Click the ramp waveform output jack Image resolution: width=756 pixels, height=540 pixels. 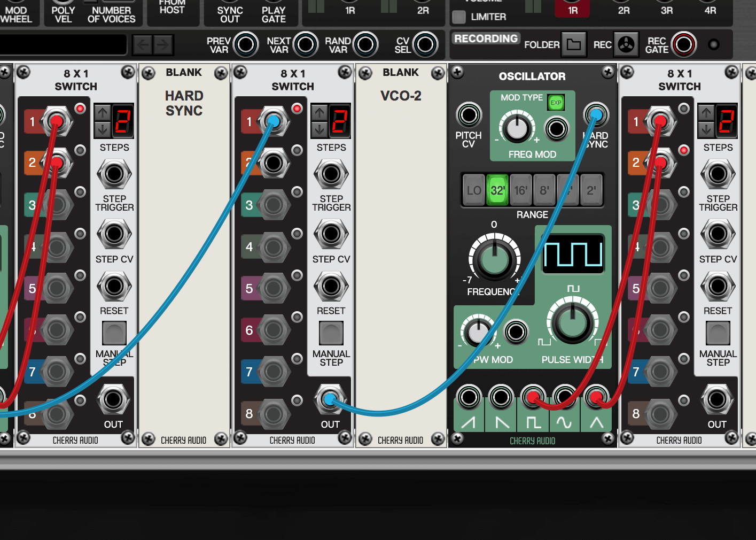(501, 397)
